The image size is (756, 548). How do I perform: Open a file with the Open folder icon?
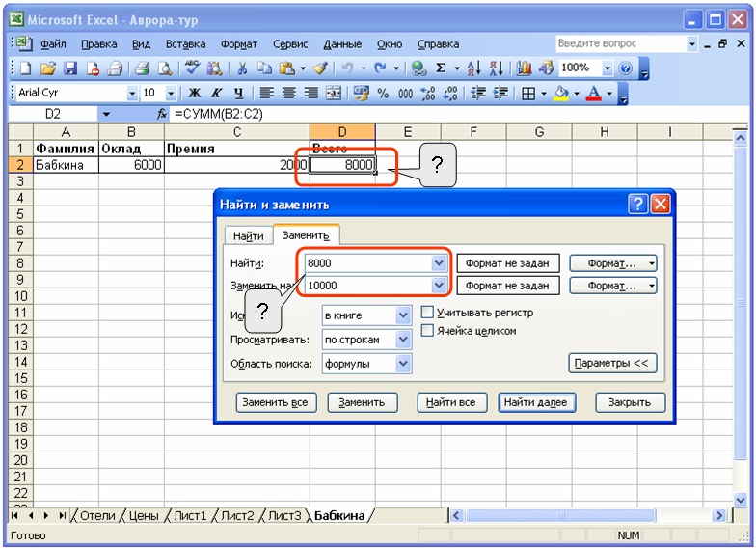coord(48,68)
